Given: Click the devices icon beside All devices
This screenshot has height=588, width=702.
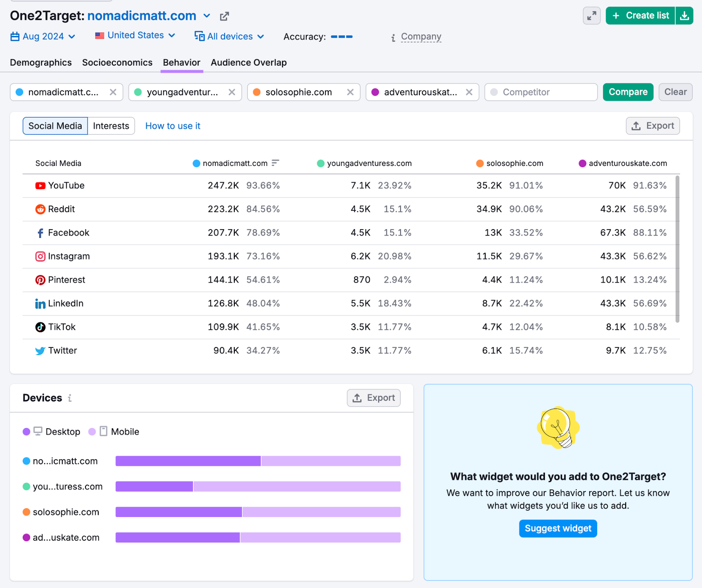Looking at the screenshot, I should [199, 36].
